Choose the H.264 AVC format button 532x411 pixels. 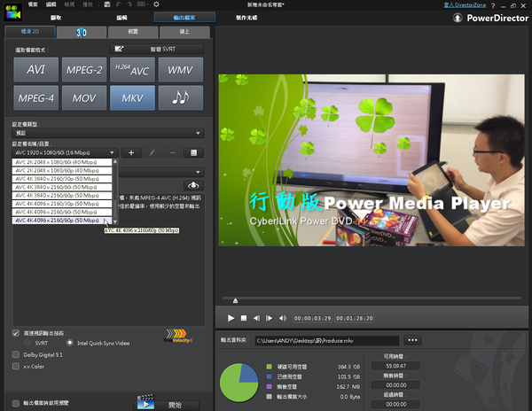(x=132, y=70)
